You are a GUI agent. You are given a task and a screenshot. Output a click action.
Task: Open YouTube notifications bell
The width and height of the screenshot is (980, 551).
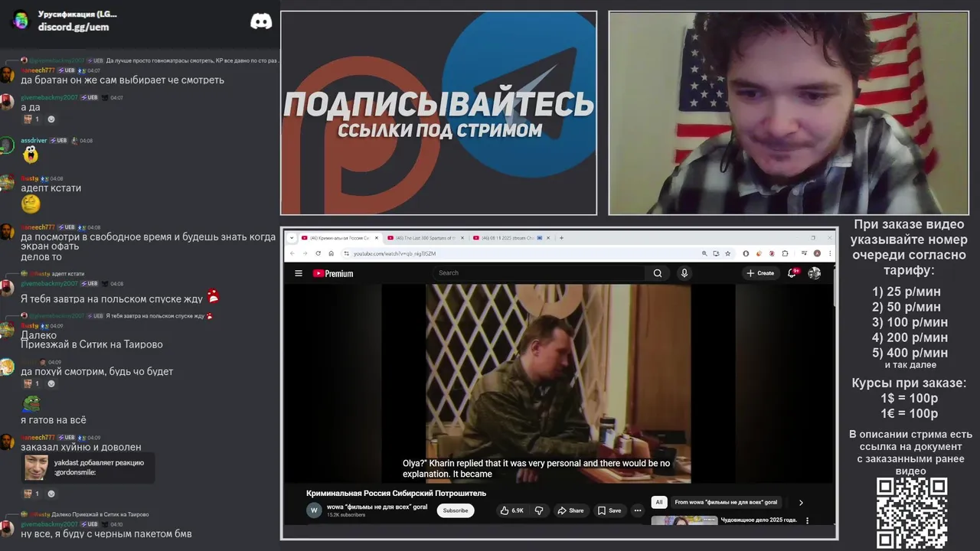pyautogui.click(x=792, y=272)
